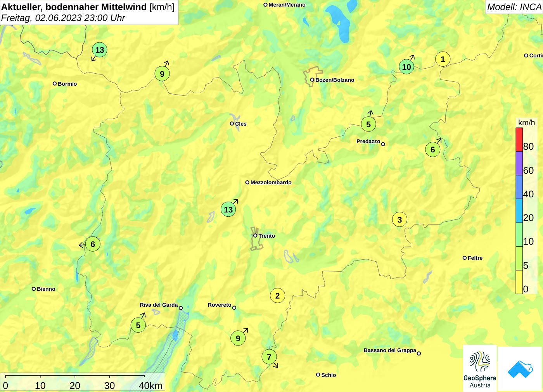Click the Rovereto city point

[x=234, y=308]
